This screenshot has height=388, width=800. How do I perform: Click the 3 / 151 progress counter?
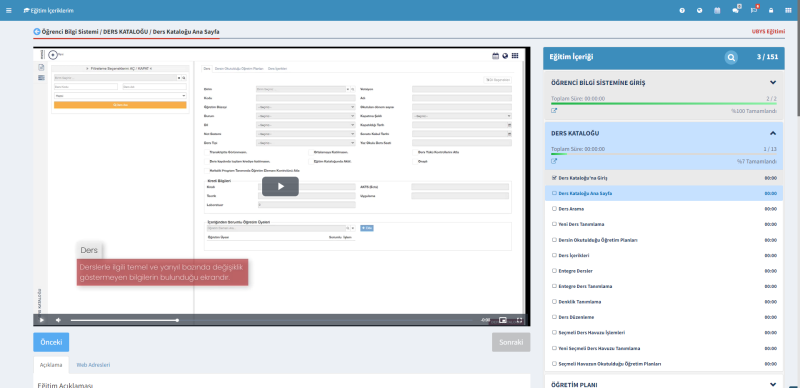[767, 57]
